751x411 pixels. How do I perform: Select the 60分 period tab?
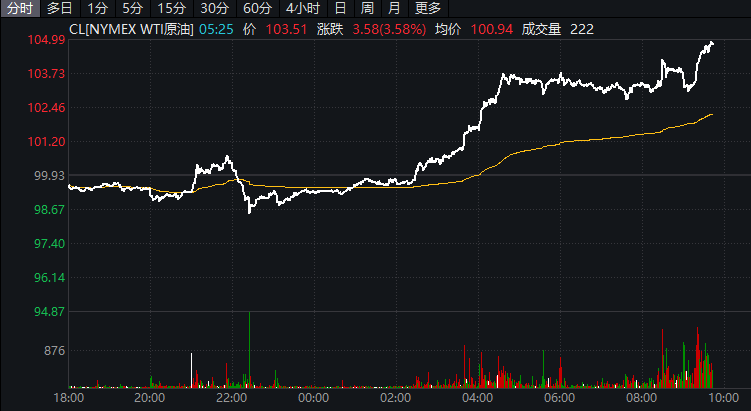pyautogui.click(x=258, y=9)
